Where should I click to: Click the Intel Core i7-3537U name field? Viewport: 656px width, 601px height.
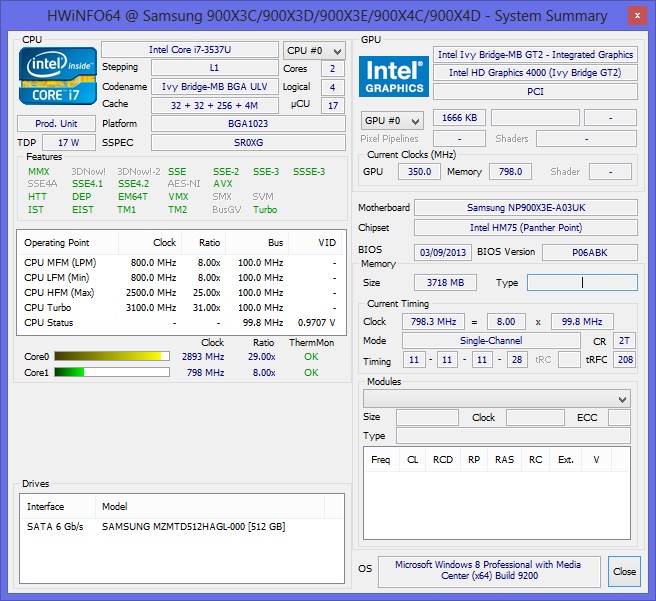[x=190, y=50]
